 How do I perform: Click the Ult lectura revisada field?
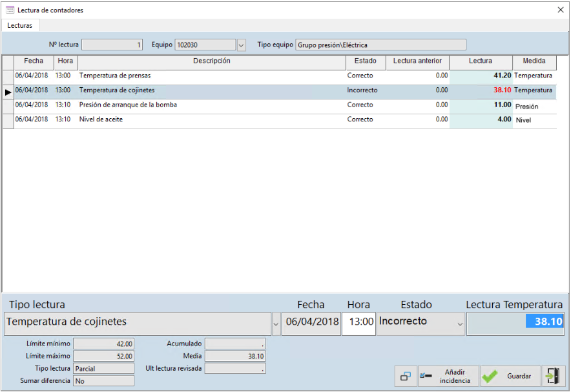click(235, 368)
